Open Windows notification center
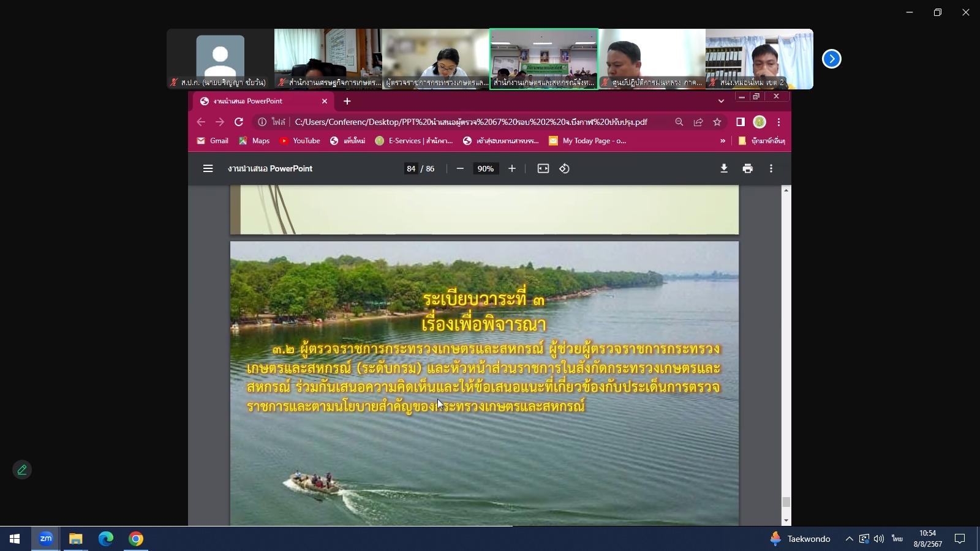Image resolution: width=980 pixels, height=551 pixels. coord(960,539)
